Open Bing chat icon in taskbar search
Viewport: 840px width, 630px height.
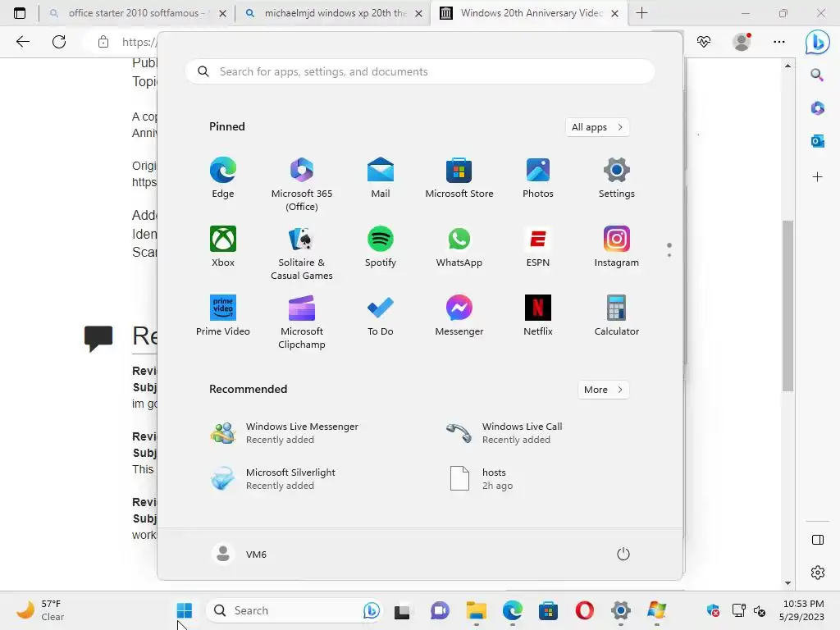tap(371, 610)
